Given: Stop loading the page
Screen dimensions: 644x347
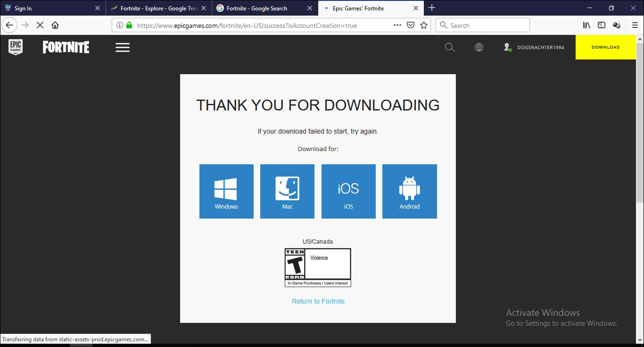Looking at the screenshot, I should 40,25.
